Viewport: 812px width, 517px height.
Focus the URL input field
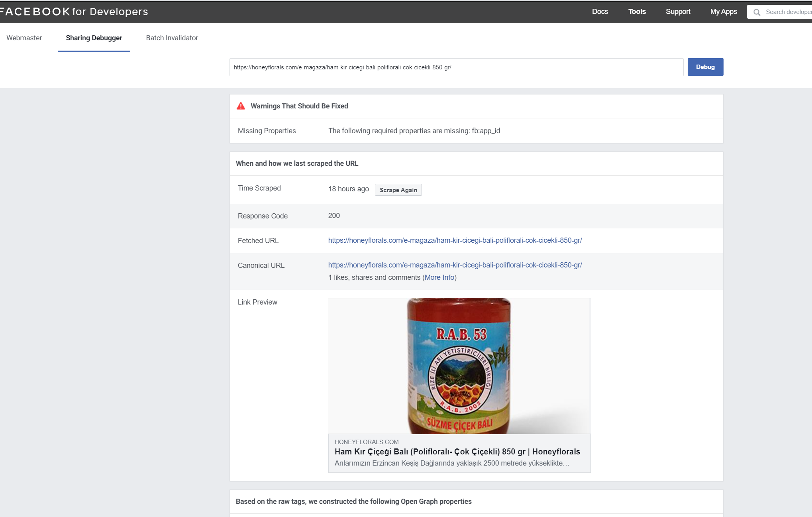tap(456, 67)
